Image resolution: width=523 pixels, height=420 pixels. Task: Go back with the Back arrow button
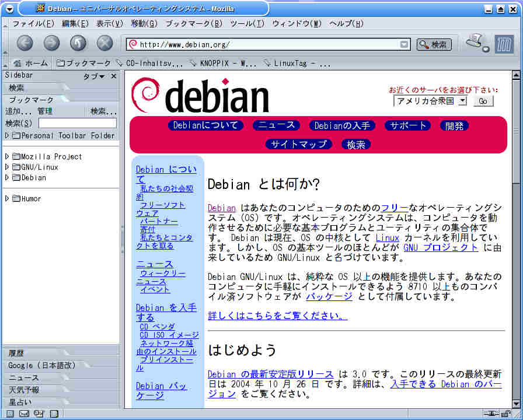tap(25, 43)
